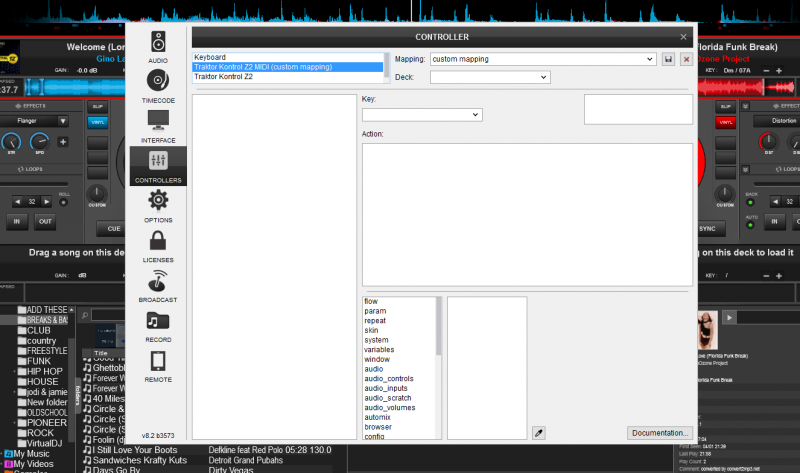Open the HIP HOP folder in browser
This screenshot has width=800, height=473.
point(44,371)
